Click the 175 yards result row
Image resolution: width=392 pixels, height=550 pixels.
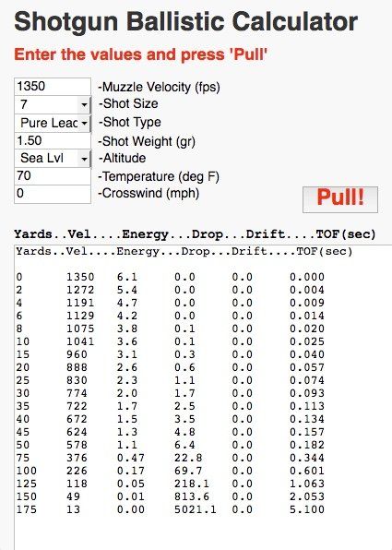[x=171, y=509]
